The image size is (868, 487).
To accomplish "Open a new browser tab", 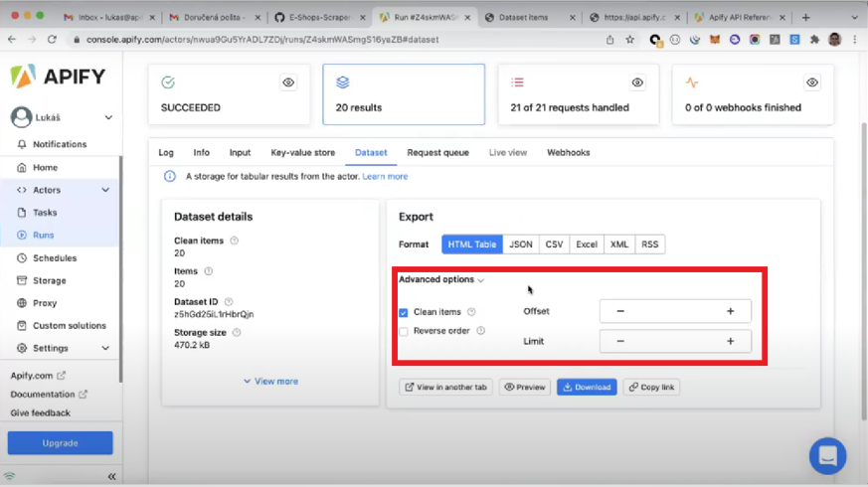I will 806,17.
